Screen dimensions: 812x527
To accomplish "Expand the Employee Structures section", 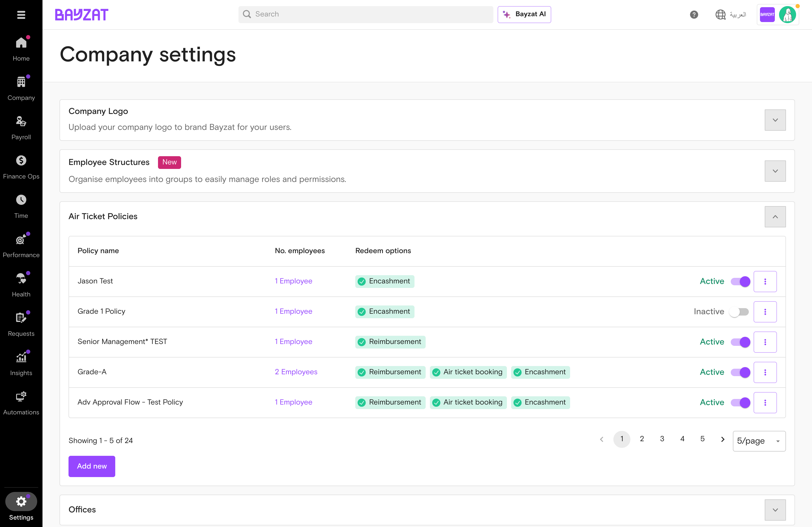I will point(775,171).
